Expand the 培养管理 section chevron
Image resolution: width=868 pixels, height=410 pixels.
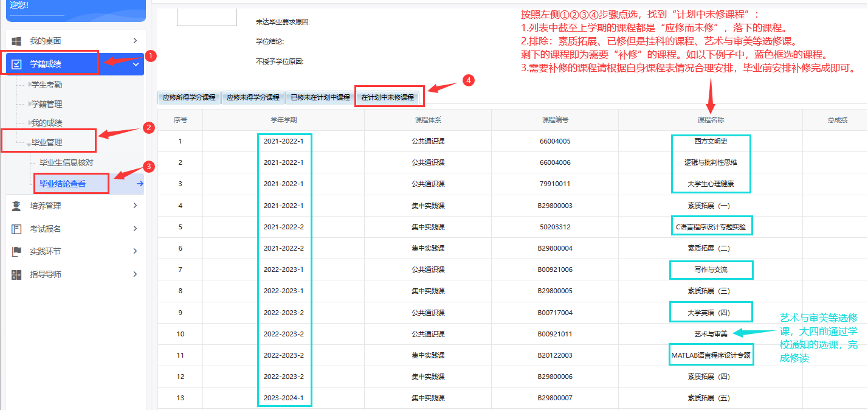135,206
